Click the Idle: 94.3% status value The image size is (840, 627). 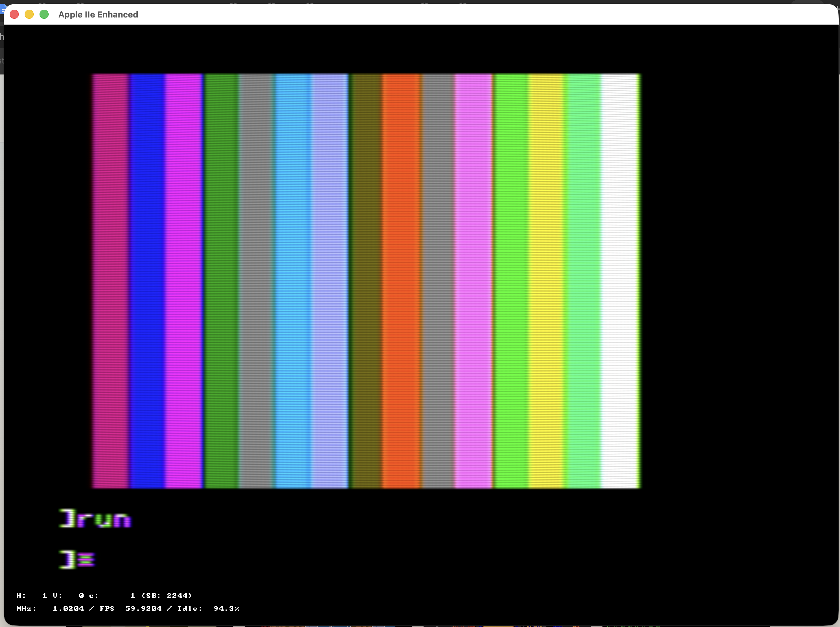(x=208, y=609)
